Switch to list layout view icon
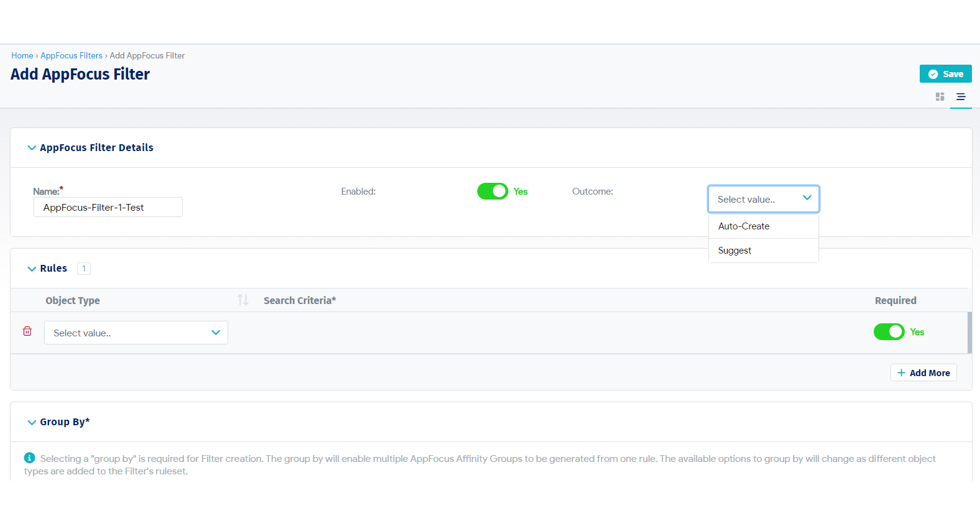980x526 pixels. click(960, 97)
